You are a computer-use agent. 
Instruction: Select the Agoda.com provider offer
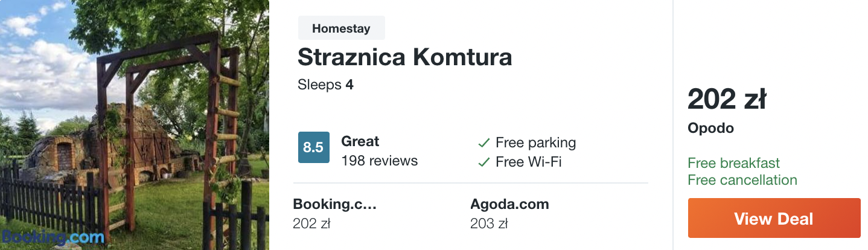point(510,214)
